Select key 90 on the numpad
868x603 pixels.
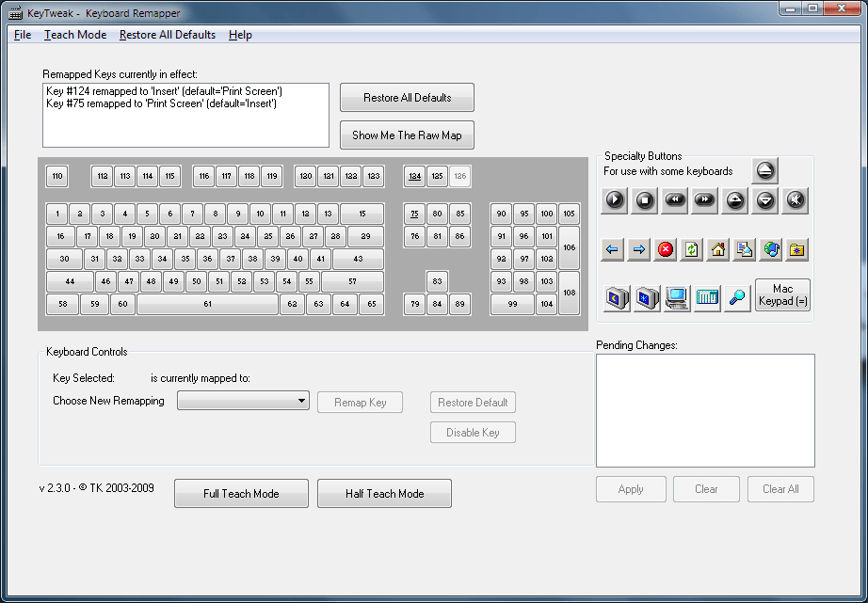point(502,214)
